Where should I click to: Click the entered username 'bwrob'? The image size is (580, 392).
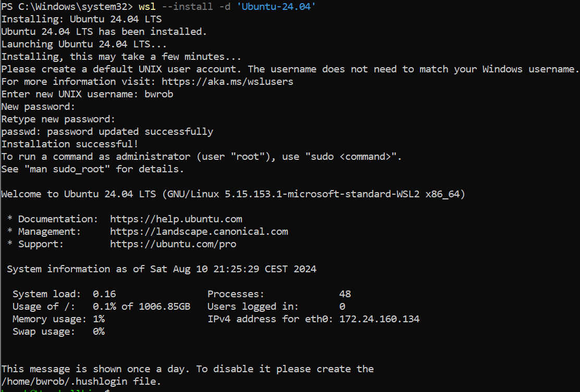[159, 94]
